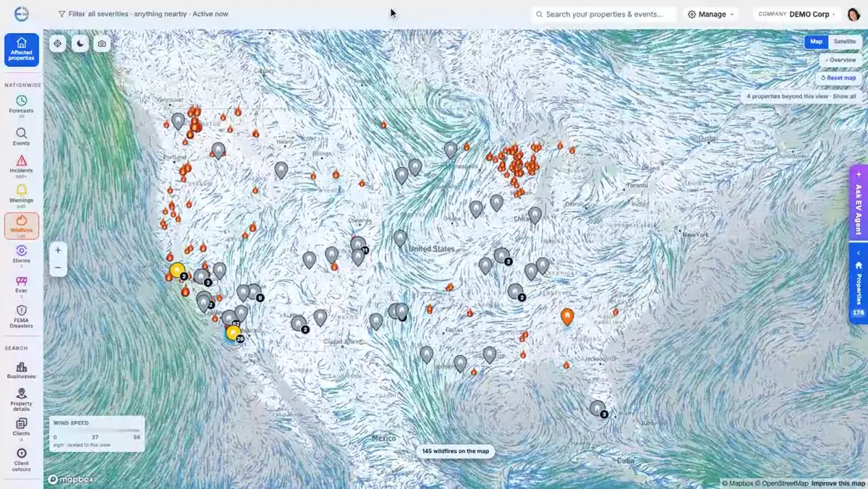Click the yellow cluster marker labeled 26
This screenshot has height=489, width=868.
234,333
